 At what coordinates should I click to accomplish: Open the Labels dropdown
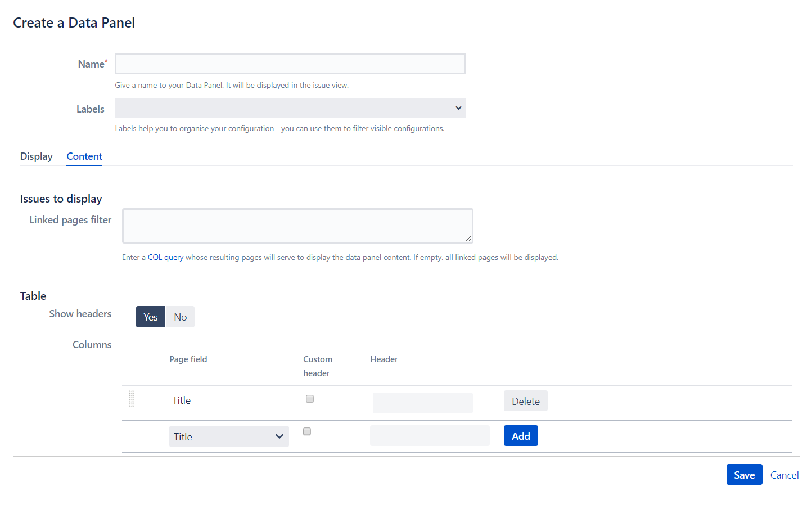coord(290,108)
